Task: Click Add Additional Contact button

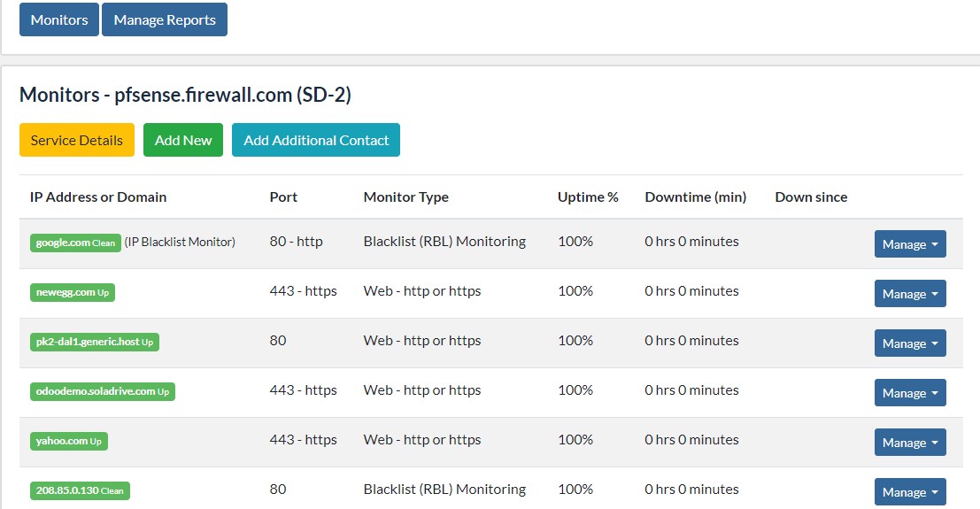Action: (x=316, y=140)
